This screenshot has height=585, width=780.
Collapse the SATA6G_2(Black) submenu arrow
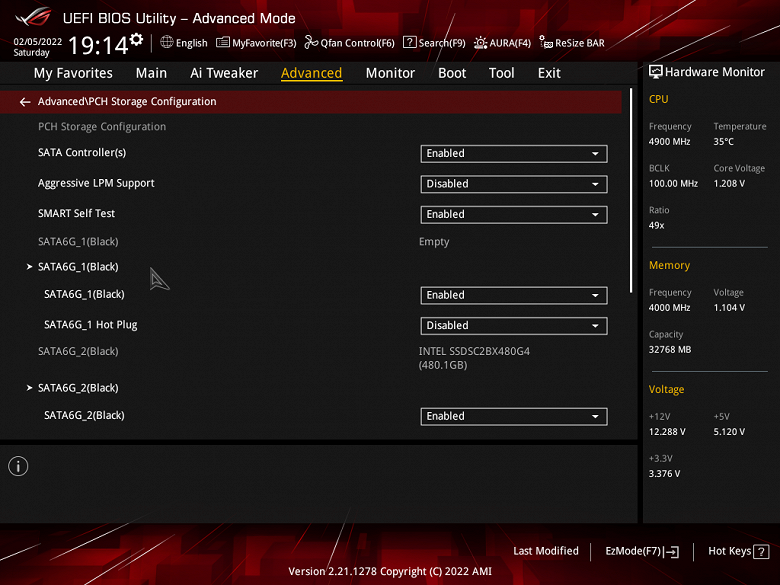coord(29,388)
